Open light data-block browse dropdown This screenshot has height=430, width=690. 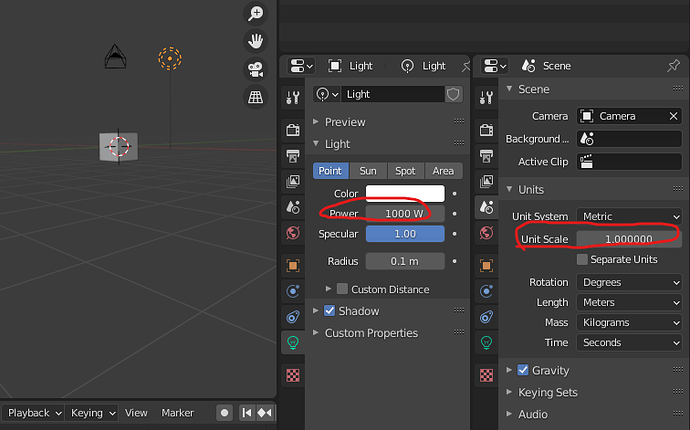[x=327, y=94]
